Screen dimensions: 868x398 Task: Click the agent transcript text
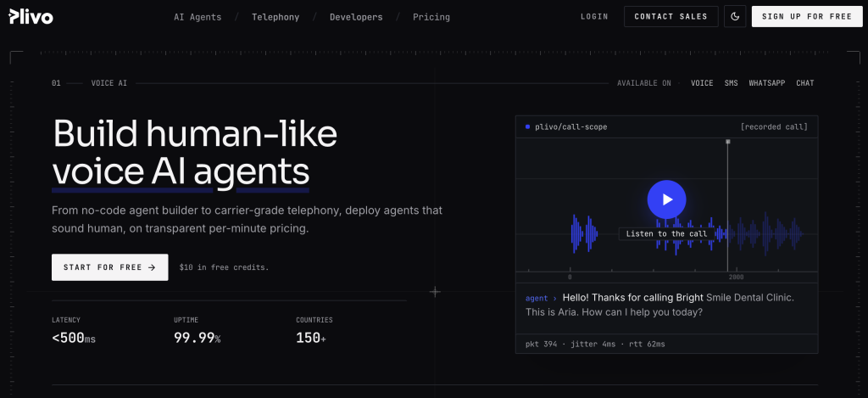point(659,305)
